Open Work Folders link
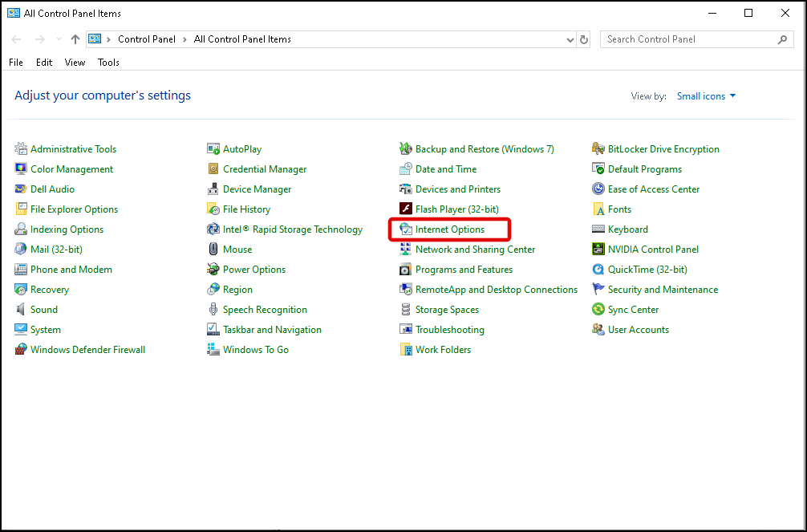 pos(443,350)
